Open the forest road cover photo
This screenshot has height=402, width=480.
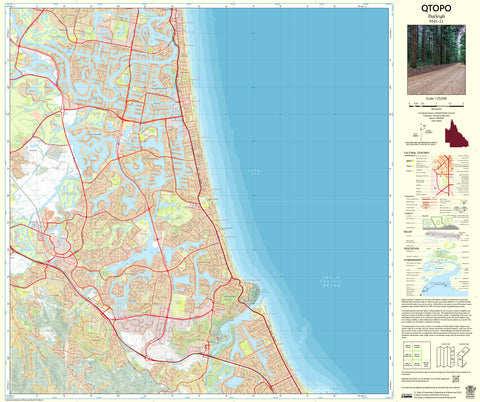tap(436, 60)
